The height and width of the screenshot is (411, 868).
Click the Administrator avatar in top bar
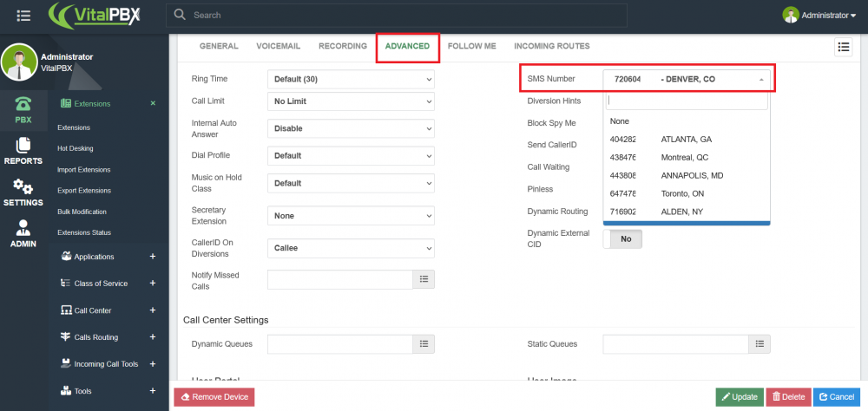(x=790, y=16)
